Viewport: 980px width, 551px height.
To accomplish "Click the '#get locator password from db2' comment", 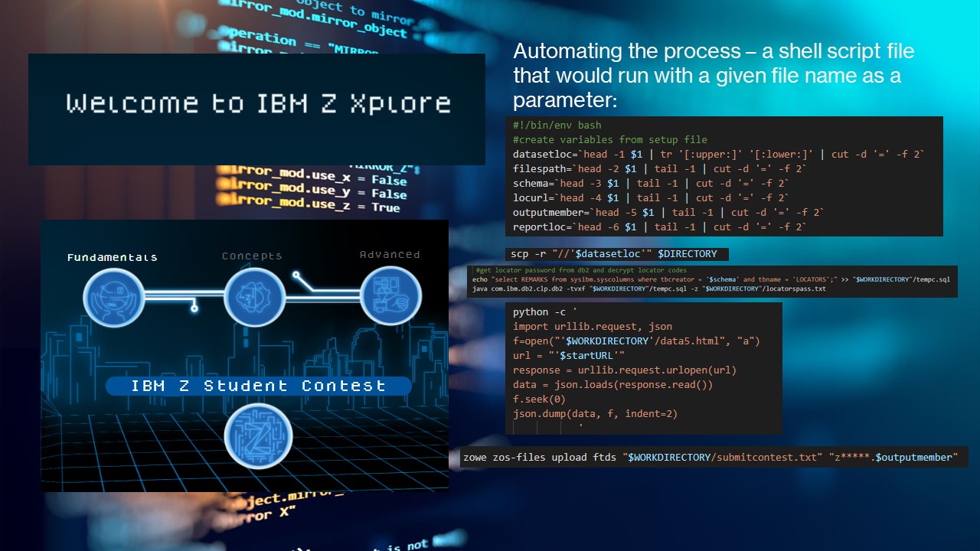I will [581, 270].
